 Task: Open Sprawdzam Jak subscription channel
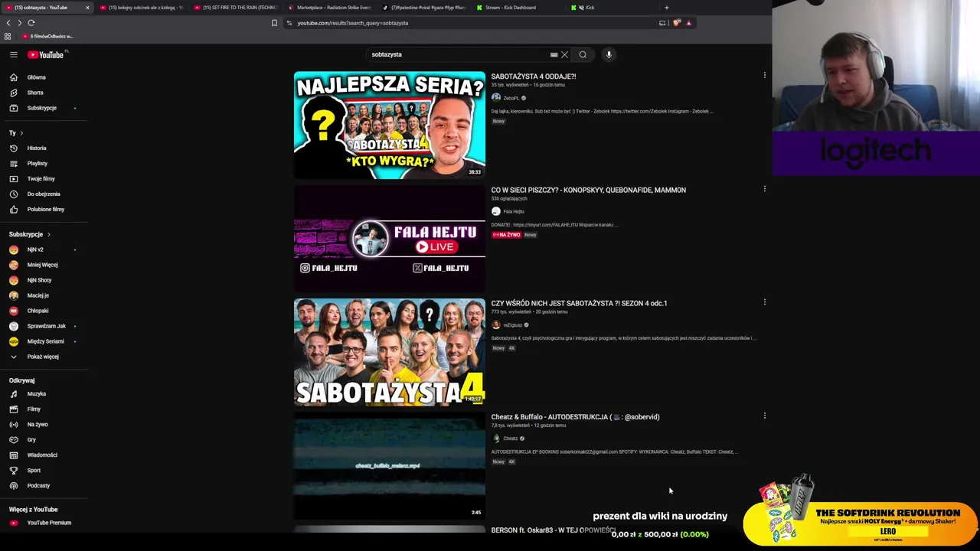tap(46, 326)
